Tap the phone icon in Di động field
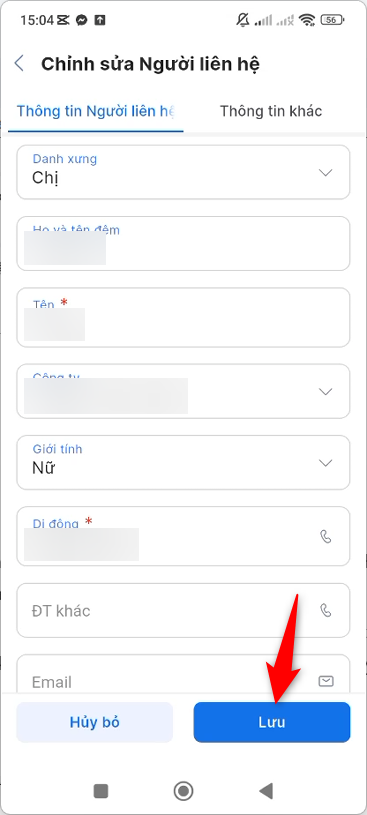The height and width of the screenshot is (815, 367). 325,536
